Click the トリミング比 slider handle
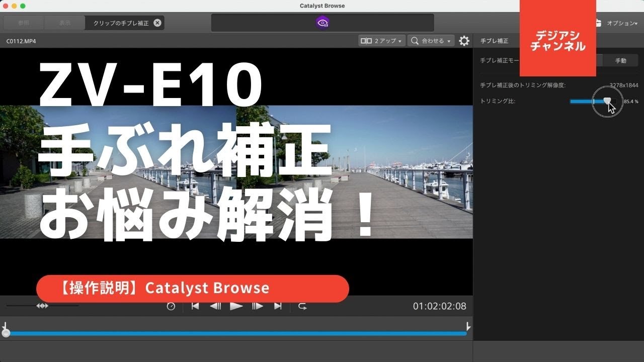This screenshot has height=362, width=644. (607, 101)
